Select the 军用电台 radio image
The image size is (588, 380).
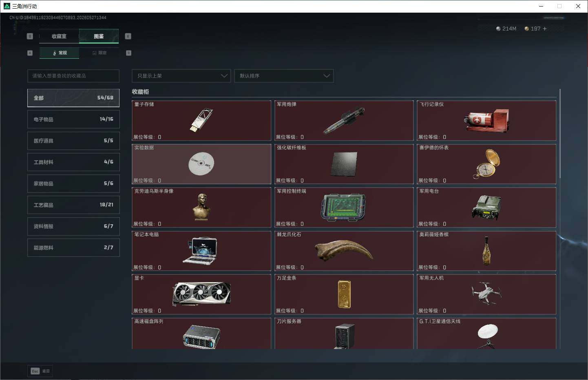(x=486, y=208)
